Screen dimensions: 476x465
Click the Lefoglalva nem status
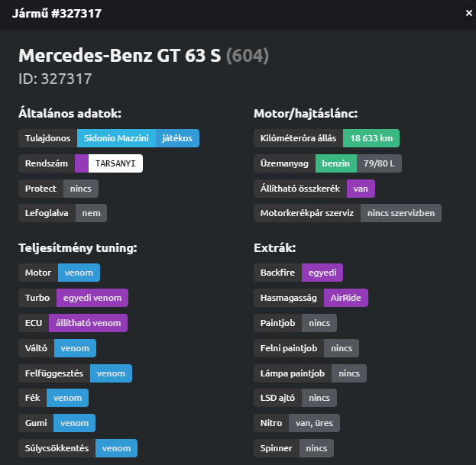(x=91, y=213)
